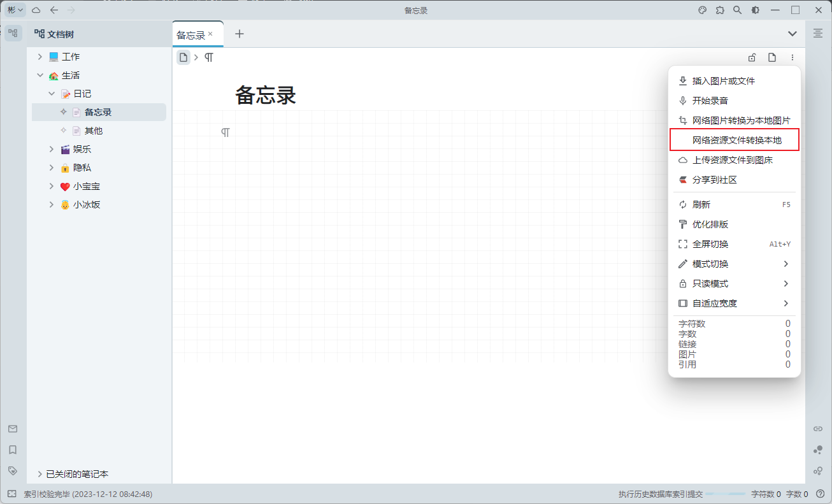The width and height of the screenshot is (832, 504).
Task: Expand the 工作 notebook arrow
Action: 40,57
